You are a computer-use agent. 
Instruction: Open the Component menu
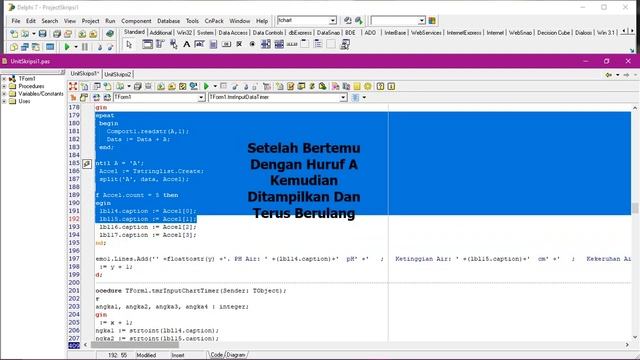tap(136, 21)
